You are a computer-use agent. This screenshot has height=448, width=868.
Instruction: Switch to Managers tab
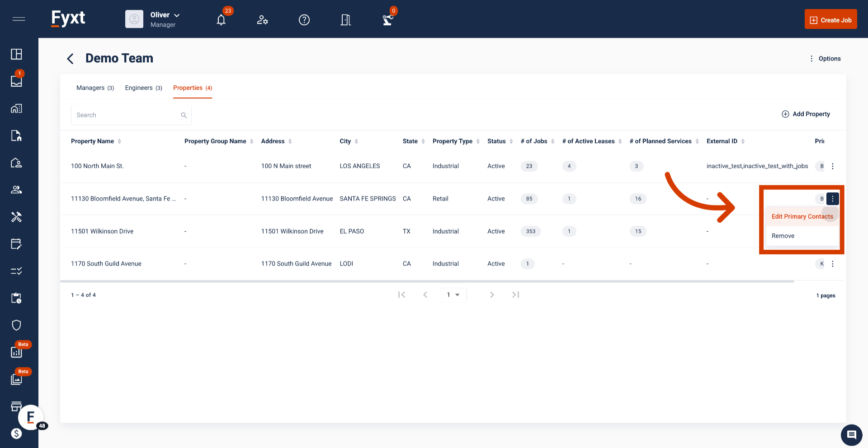pos(95,88)
